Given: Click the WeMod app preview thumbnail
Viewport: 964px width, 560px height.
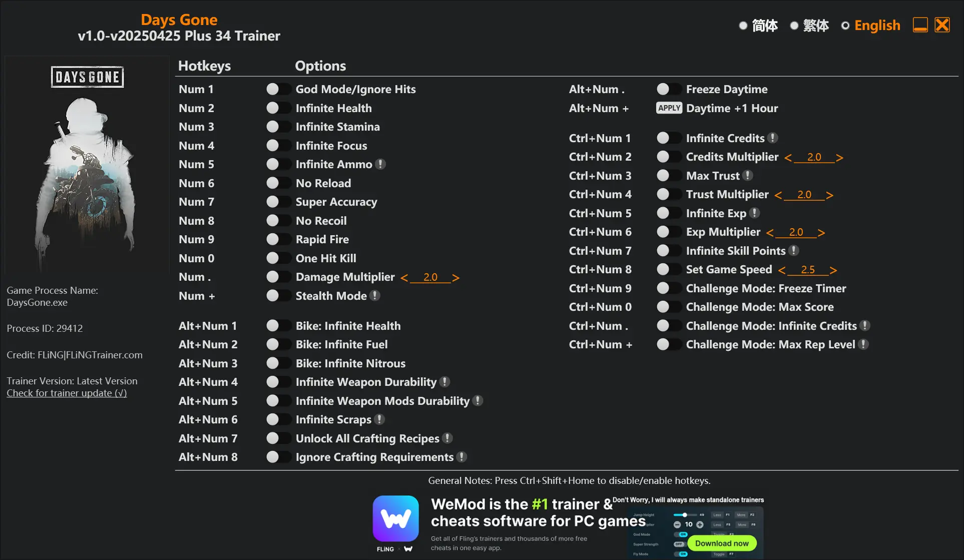Looking at the screenshot, I should (696, 533).
